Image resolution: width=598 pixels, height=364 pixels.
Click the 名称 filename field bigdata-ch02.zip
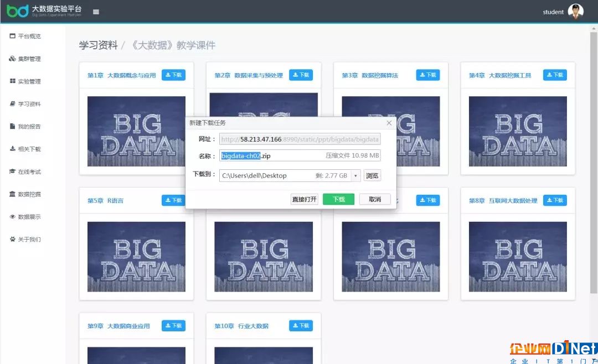pos(300,155)
